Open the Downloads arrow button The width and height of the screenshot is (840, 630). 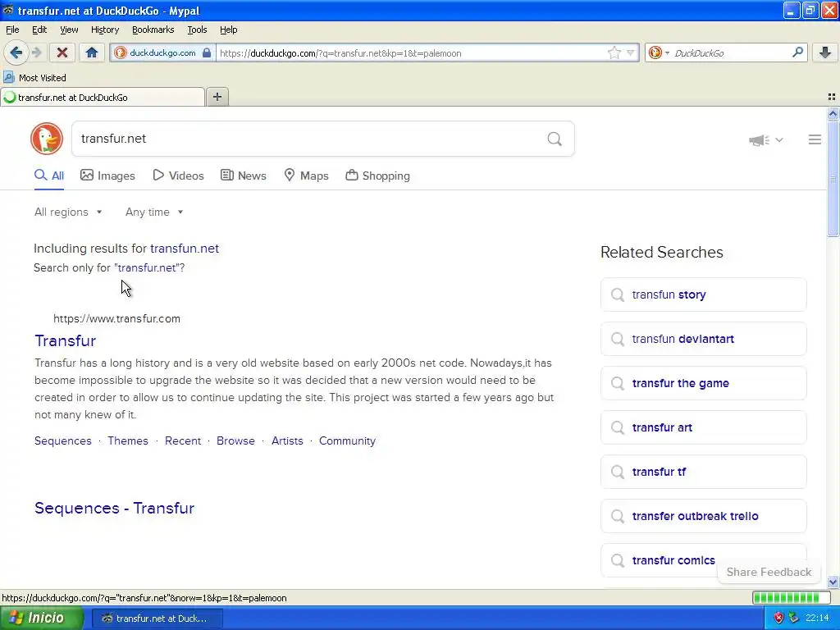[x=825, y=52]
